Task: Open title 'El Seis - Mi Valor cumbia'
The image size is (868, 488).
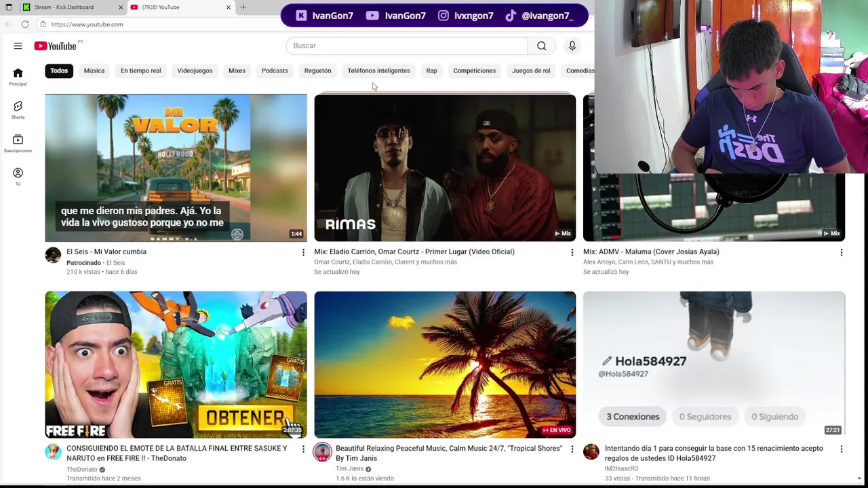Action: 106,251
